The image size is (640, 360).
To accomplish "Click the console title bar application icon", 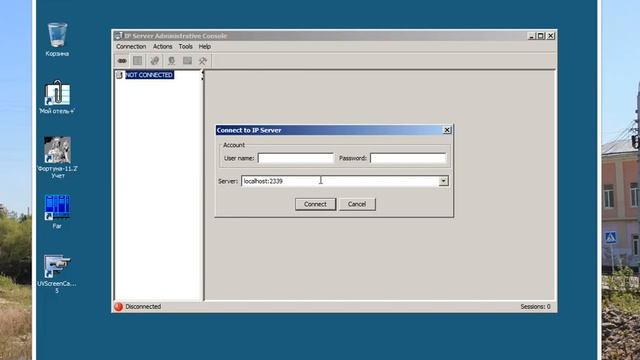I will coord(118,36).
